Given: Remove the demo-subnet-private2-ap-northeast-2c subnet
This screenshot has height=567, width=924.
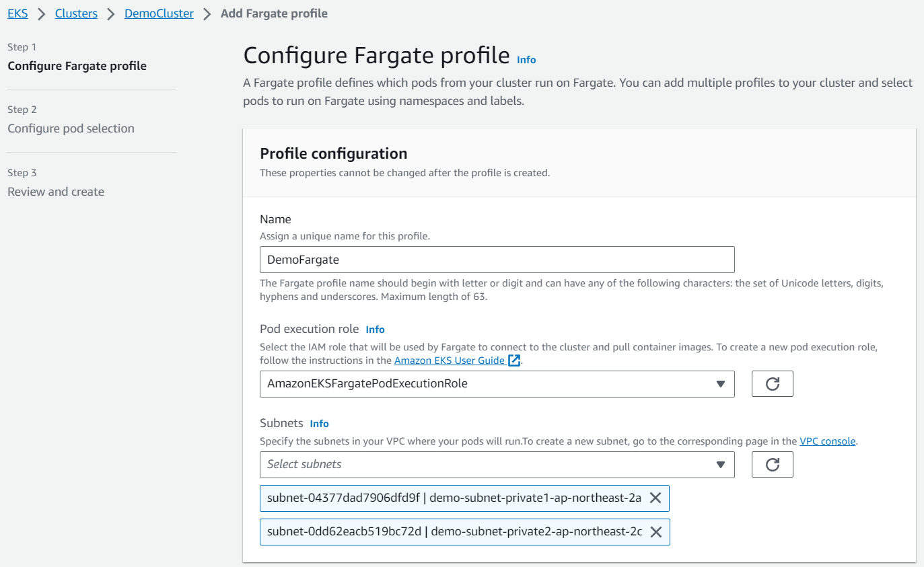Looking at the screenshot, I should coord(656,532).
